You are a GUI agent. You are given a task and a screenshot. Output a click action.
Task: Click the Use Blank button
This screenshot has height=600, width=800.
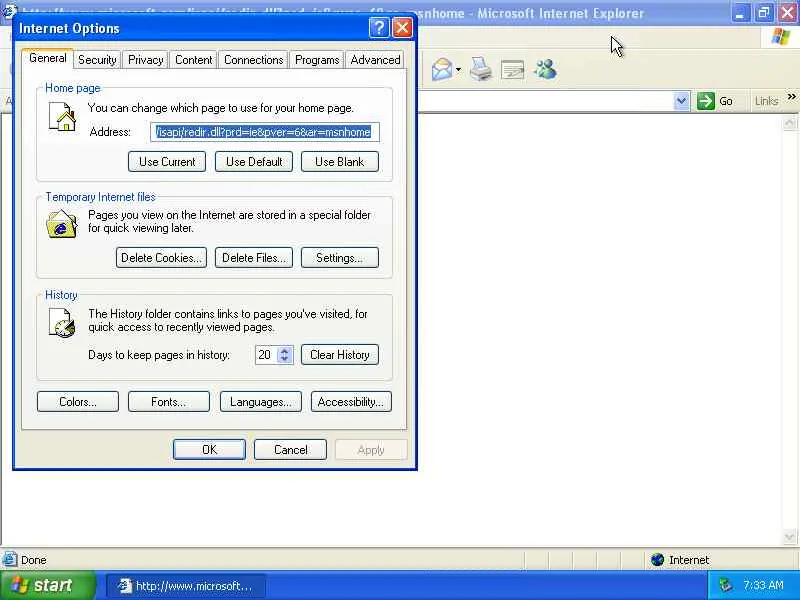(340, 162)
